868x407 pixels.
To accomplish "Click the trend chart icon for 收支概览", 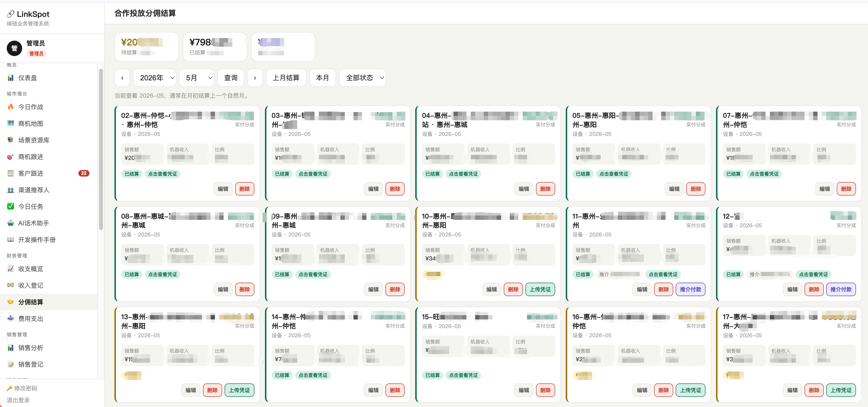I will [10, 269].
